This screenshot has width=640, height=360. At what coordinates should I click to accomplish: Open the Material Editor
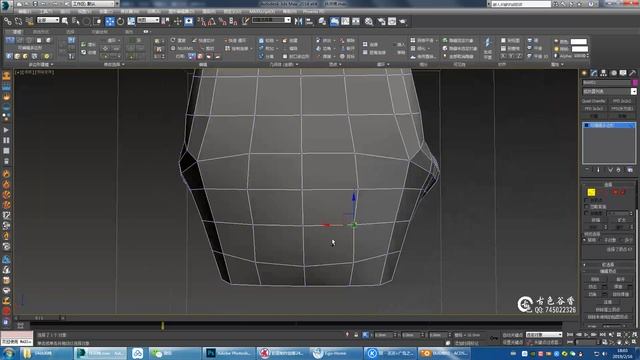[369, 21]
